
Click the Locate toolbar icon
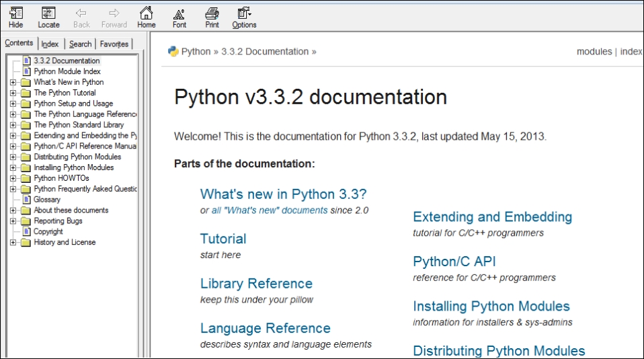(48, 13)
